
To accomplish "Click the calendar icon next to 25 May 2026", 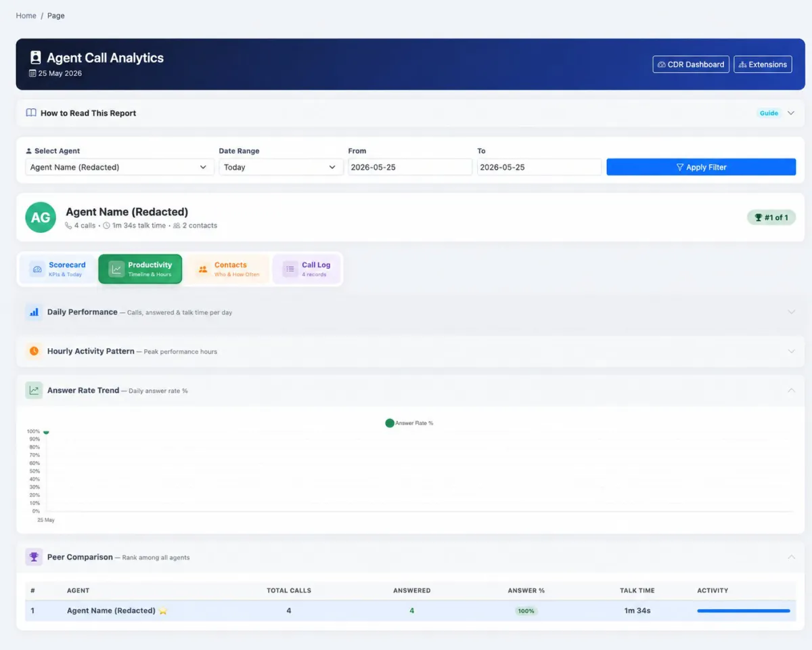I will [x=32, y=73].
